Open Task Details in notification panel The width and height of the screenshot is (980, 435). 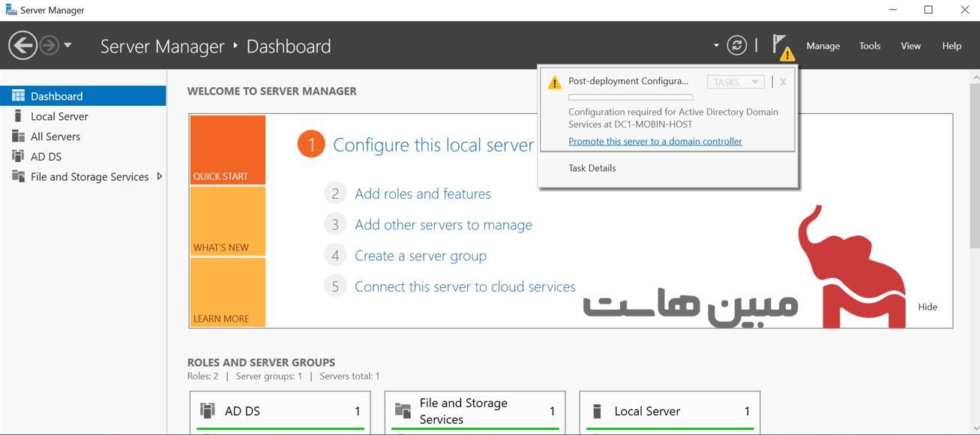tap(592, 168)
